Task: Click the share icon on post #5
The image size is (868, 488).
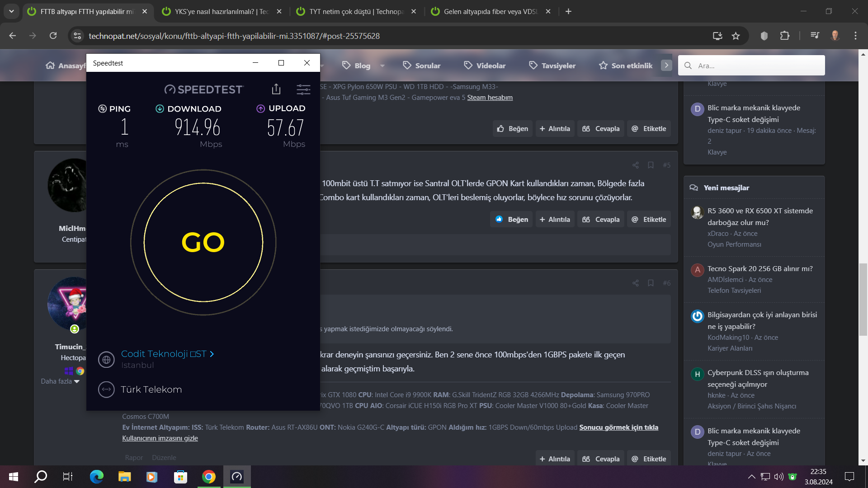Action: [636, 165]
